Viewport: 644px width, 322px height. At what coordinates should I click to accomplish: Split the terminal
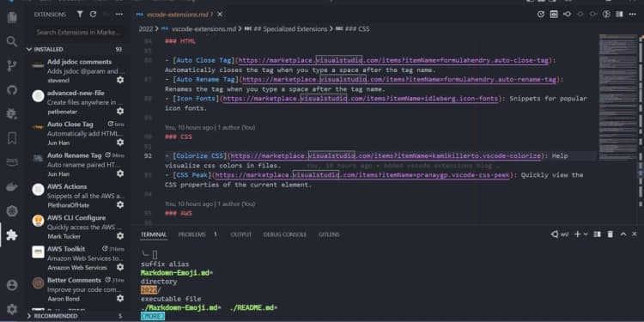[x=597, y=234]
